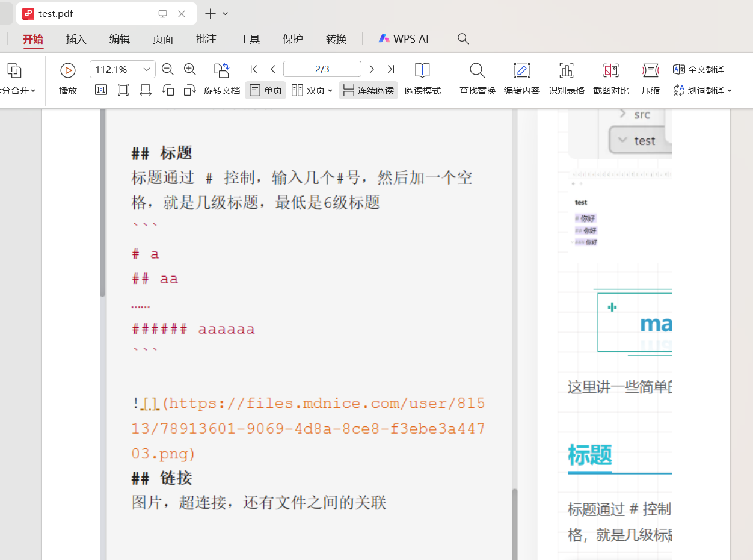Rotate the view clockwise
The image size is (753, 560).
pyautogui.click(x=190, y=90)
